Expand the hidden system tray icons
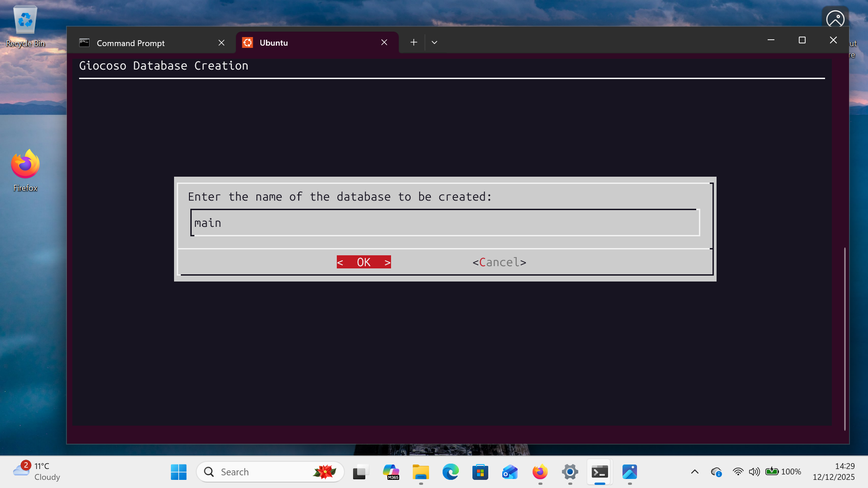 pos(695,472)
